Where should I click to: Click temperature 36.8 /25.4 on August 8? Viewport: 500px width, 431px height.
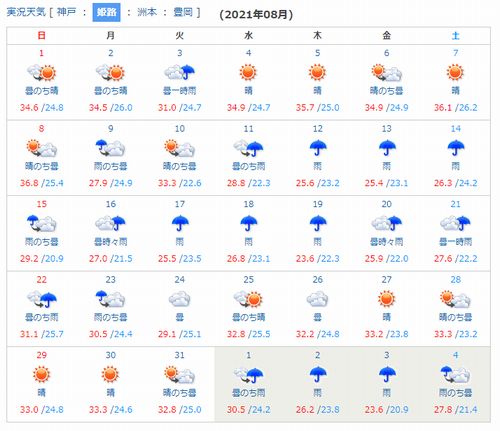click(x=42, y=183)
